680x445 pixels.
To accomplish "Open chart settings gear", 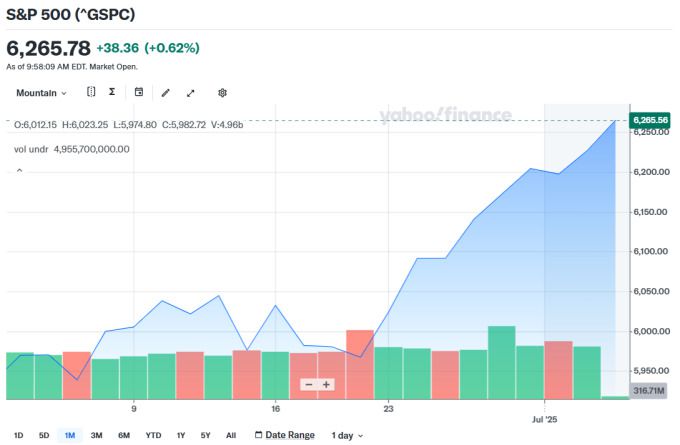I will [x=222, y=93].
